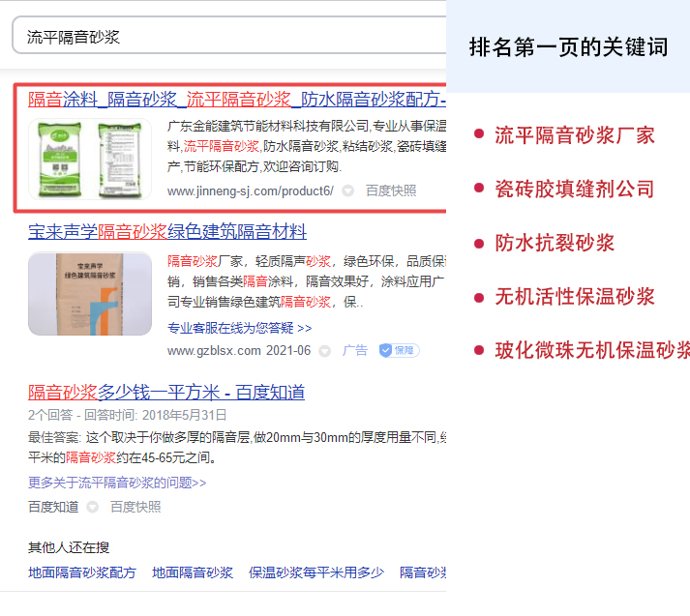The image size is (690, 616).
Task: Open dropdown arrow next to www.gzblsx.com 2021-06
Action: 325,351
